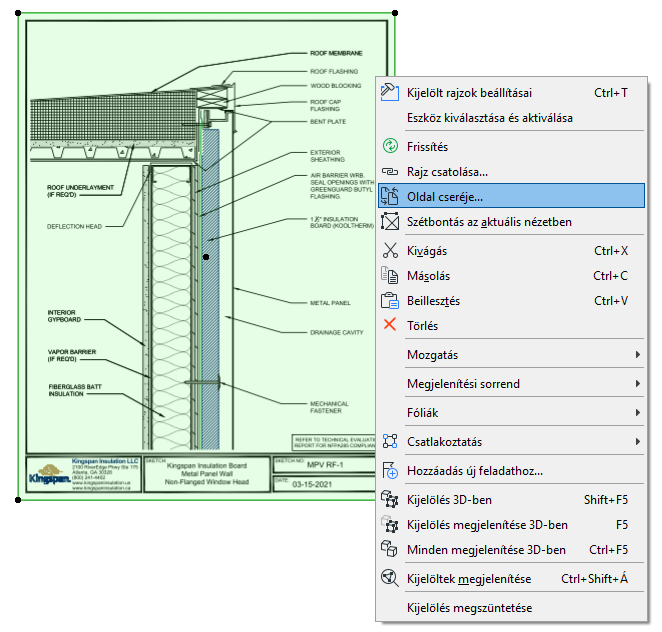The height and width of the screenshot is (632, 662).
Task: Click the Kijelölt rajzok beállításai icon
Action: click(x=390, y=93)
